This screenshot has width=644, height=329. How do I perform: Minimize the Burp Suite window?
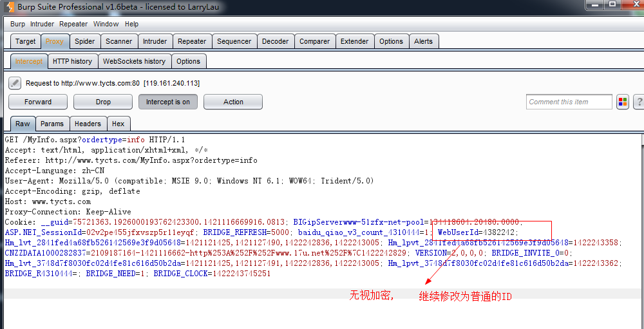(x=593, y=4)
